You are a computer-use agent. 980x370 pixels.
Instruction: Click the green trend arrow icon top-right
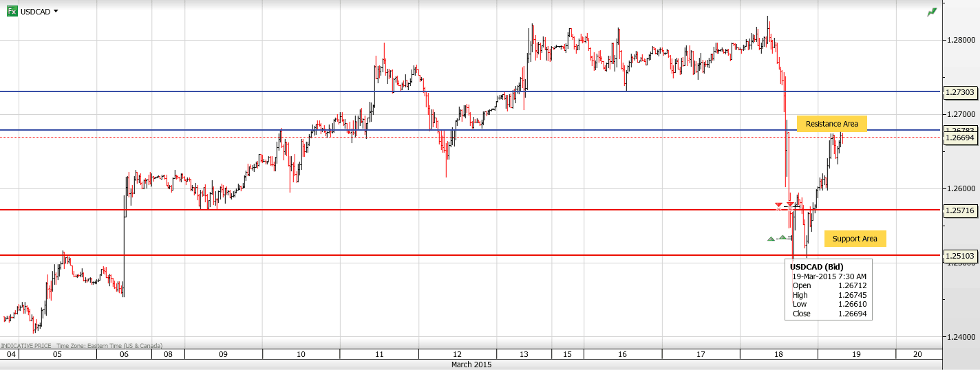(932, 12)
